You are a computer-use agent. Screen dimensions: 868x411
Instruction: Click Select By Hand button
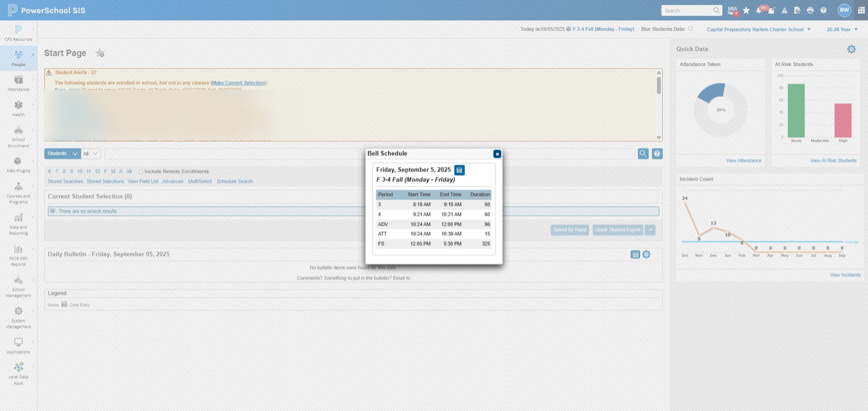[570, 230]
